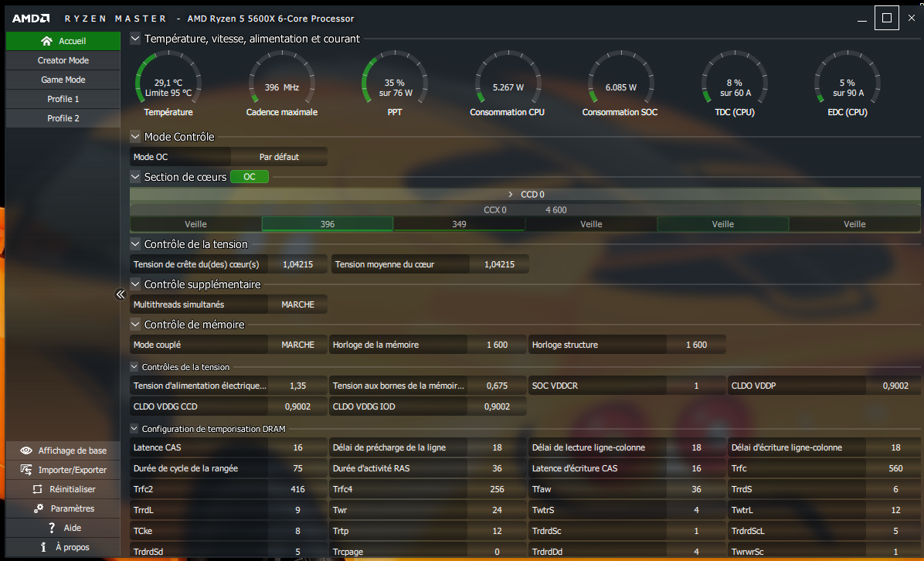Collapse the Contrôles de la tension subsection
924x561 pixels.
click(134, 366)
